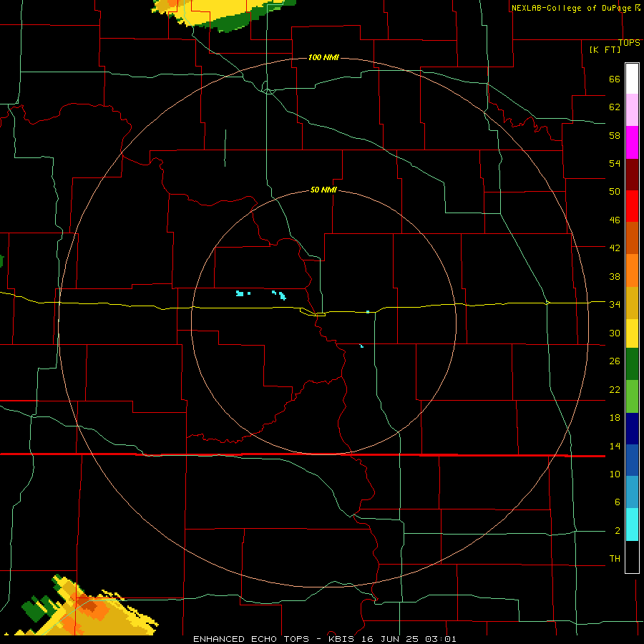This screenshot has height=644, width=644.
Task: Click the cyan legend swatch above 2
Action: coord(632,525)
